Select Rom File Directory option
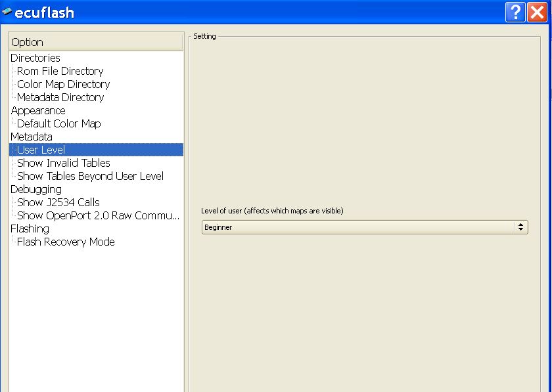The height and width of the screenshot is (392, 552). click(x=60, y=71)
